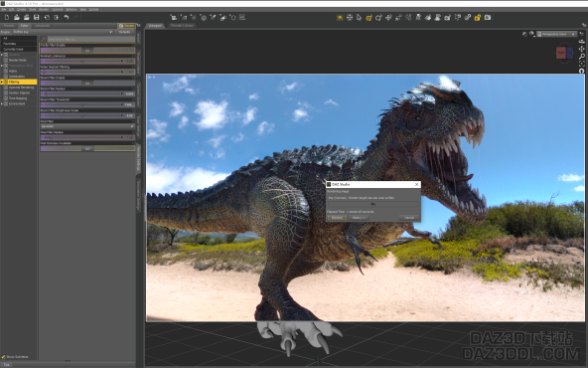Open the Draw Settings side tab

(x=138, y=126)
